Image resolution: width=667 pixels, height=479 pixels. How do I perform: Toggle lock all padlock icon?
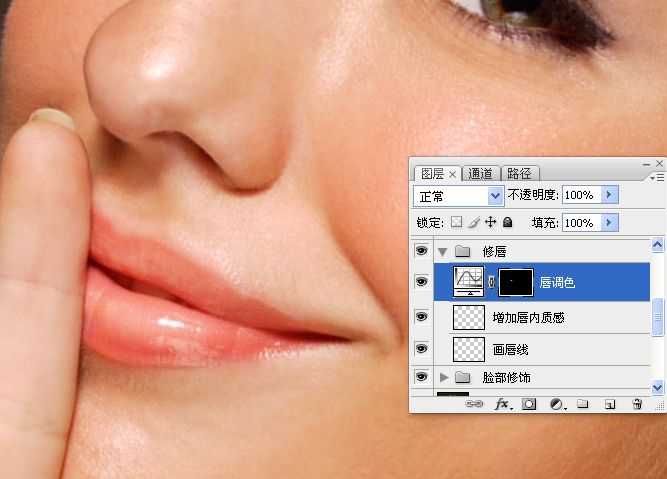click(507, 222)
